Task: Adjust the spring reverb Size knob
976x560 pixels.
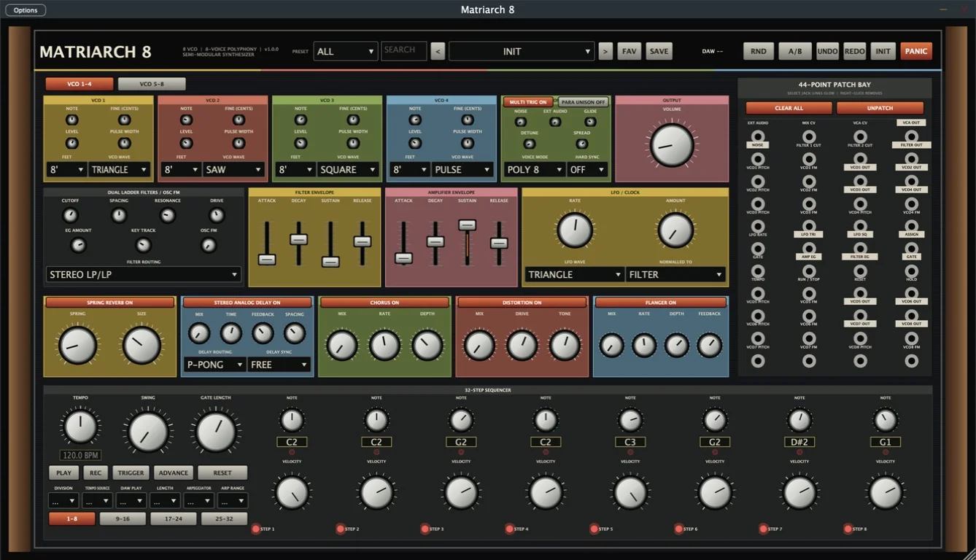Action: click(x=142, y=345)
